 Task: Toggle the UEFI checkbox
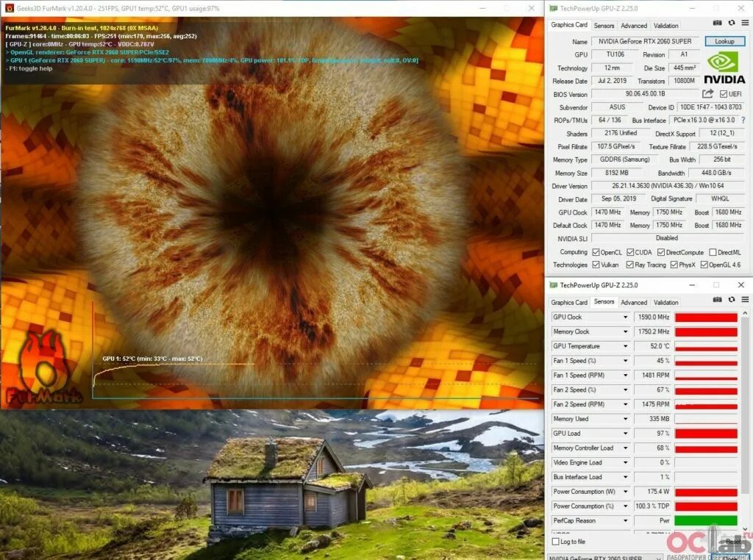[724, 94]
